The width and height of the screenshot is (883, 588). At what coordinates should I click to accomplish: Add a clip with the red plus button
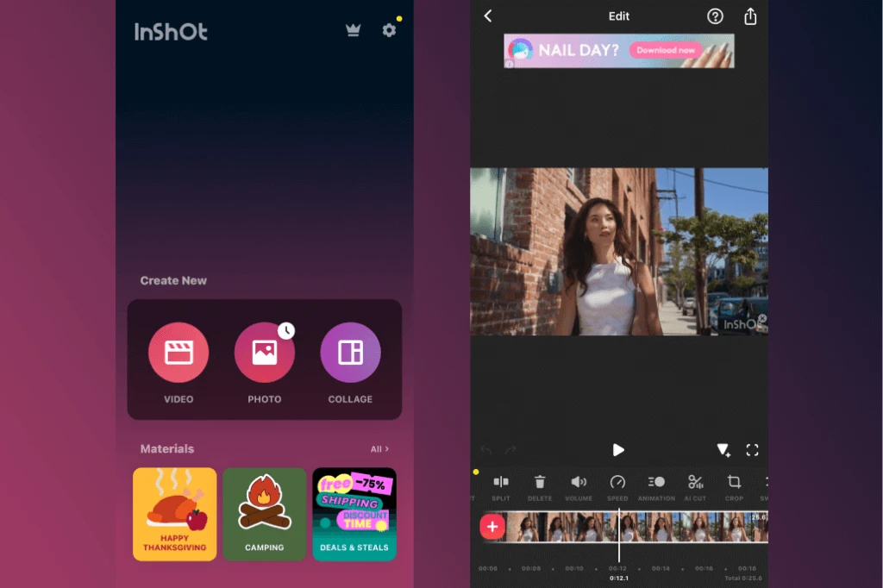(x=492, y=527)
